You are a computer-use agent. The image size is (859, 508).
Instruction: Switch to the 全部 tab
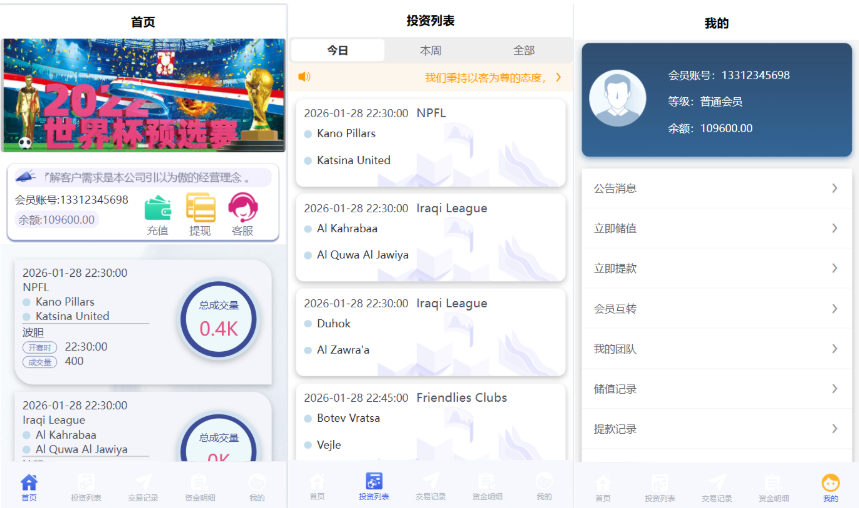(x=524, y=50)
